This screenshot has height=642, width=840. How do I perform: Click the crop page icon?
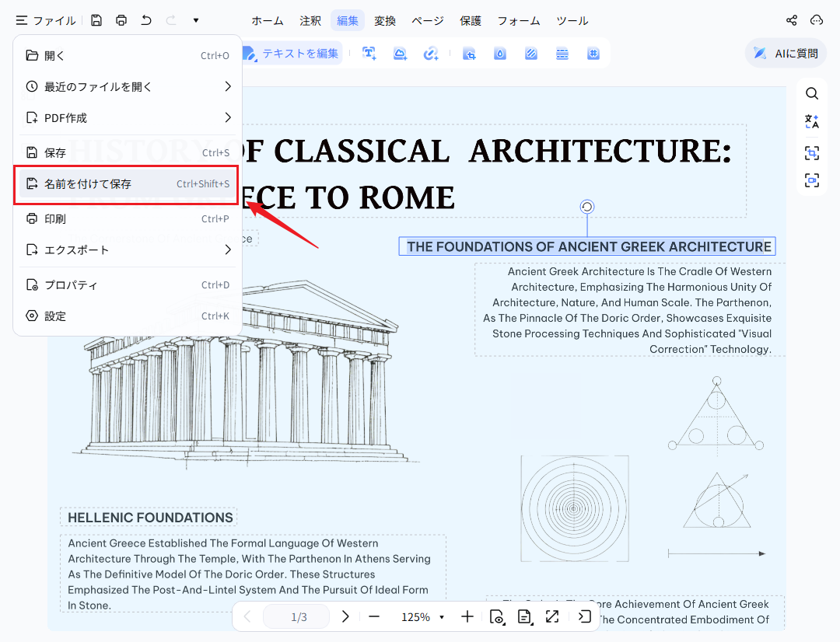[x=469, y=54]
